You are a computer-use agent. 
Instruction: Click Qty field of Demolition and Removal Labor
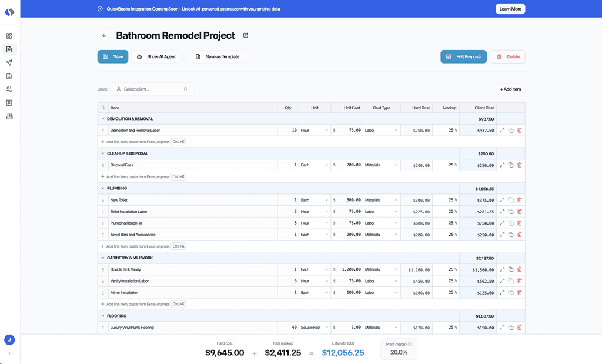coord(288,130)
